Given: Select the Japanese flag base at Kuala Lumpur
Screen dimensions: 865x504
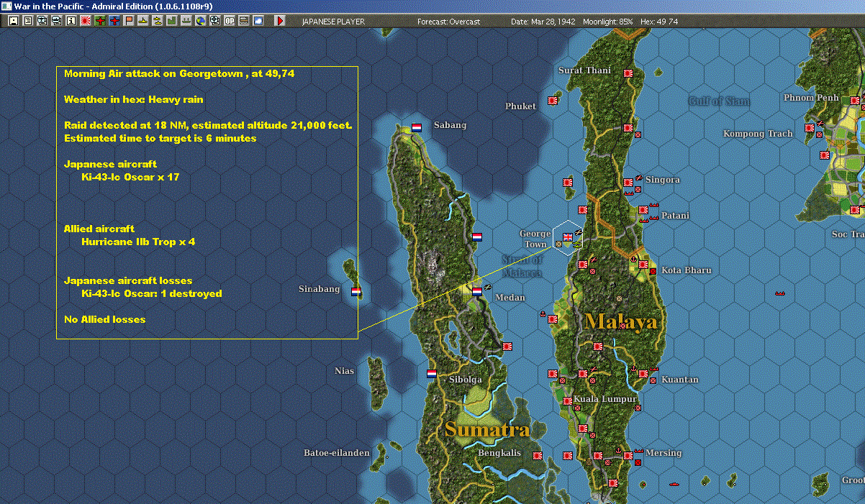Looking at the screenshot, I should click(x=568, y=401).
